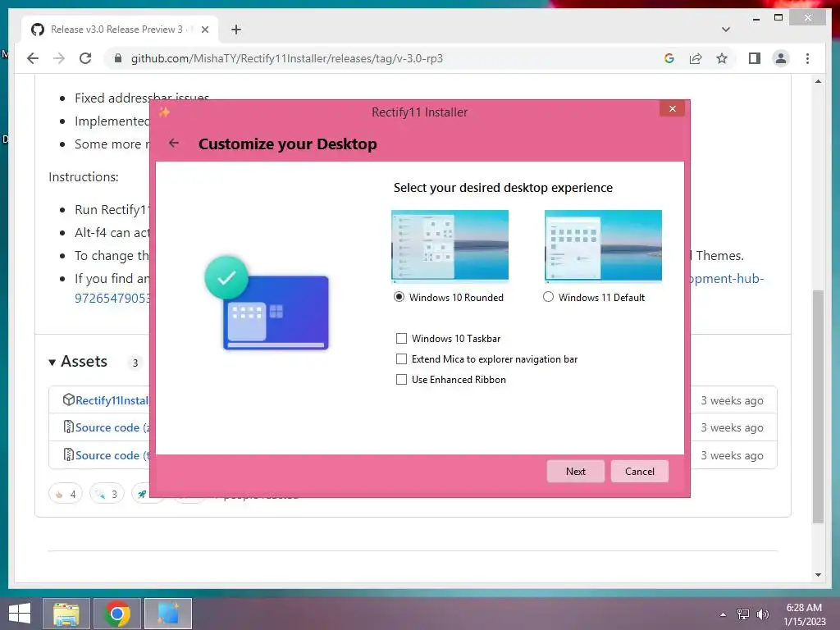
Task: Open File Explorer from the taskbar
Action: [x=66, y=614]
